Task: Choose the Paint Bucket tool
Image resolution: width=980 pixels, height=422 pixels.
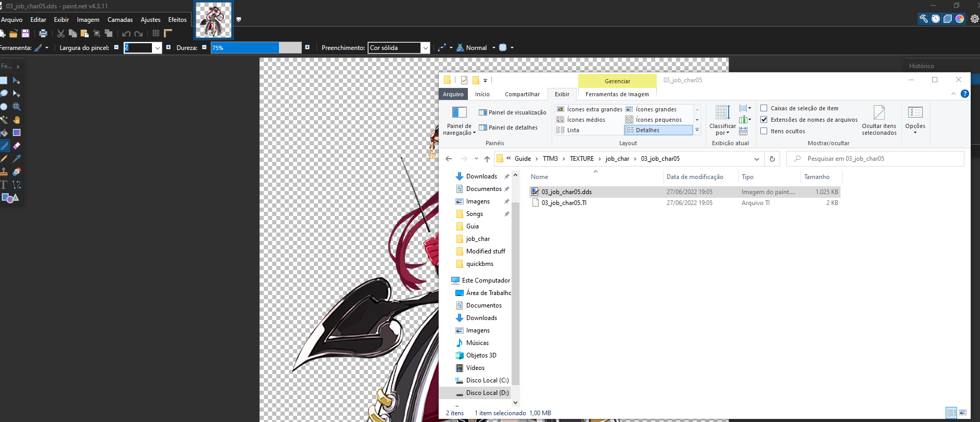Action: [4, 133]
